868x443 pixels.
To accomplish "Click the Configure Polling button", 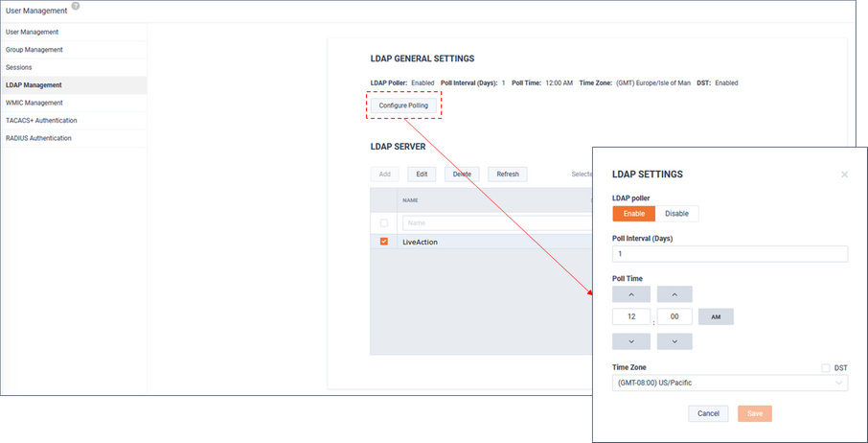I will [403, 105].
